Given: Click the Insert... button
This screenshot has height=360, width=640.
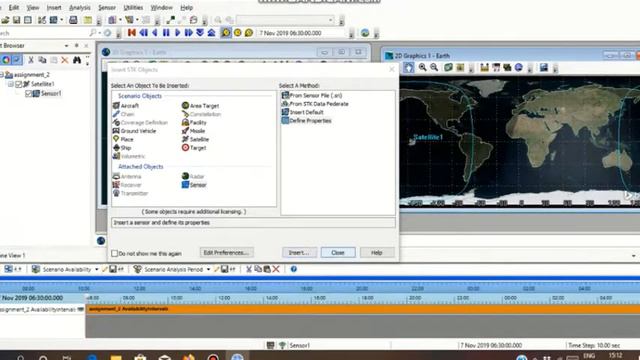Looking at the screenshot, I should click(x=299, y=253).
